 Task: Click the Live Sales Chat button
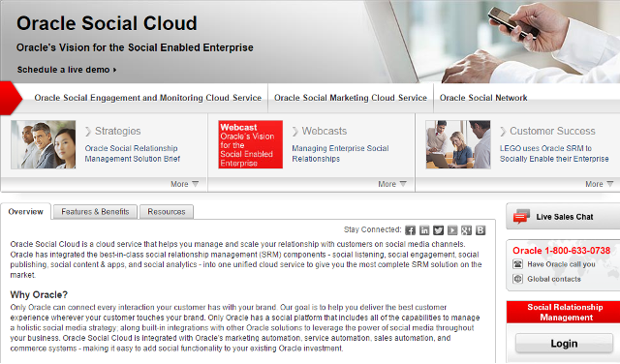563,217
